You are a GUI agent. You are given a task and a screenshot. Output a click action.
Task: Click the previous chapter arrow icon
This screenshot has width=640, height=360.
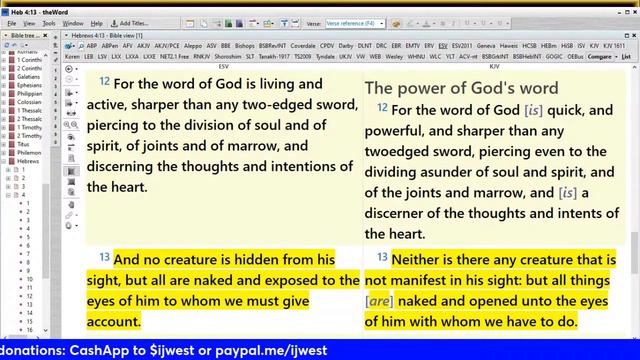tap(69, 93)
